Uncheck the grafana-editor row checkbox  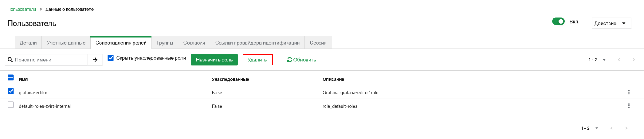11,91
